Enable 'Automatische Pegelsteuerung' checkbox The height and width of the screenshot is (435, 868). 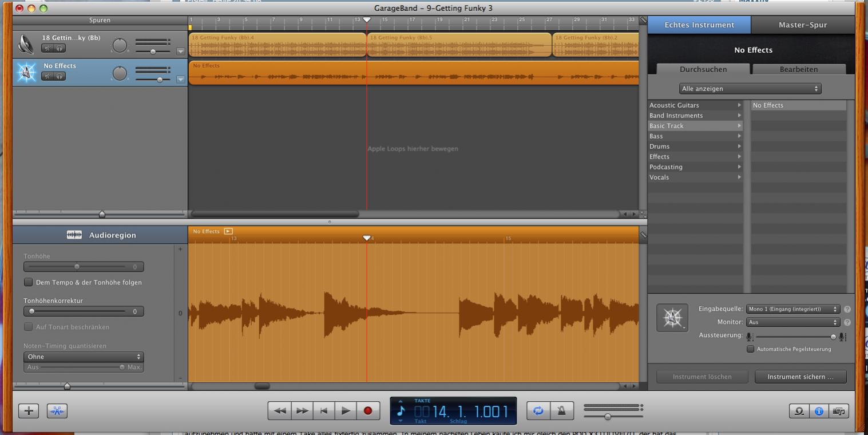click(750, 349)
